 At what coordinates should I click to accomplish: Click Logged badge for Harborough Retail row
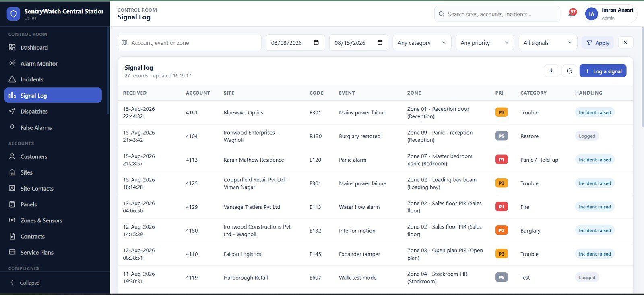pyautogui.click(x=587, y=277)
